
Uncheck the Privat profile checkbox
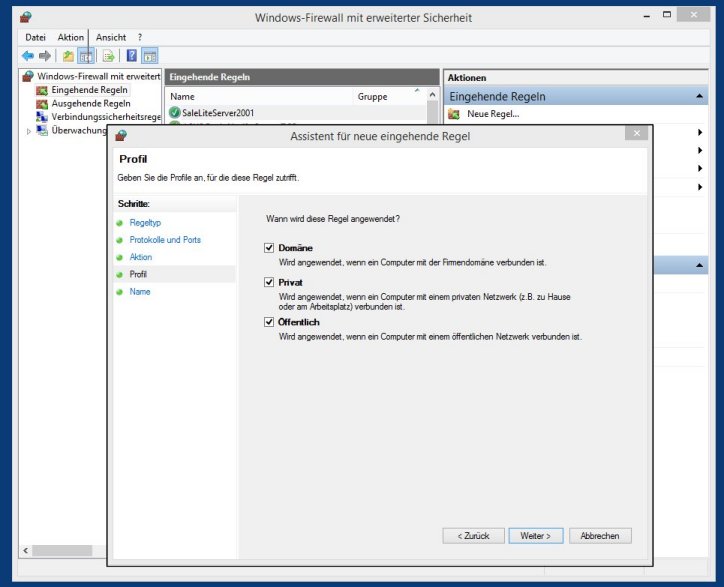(269, 283)
